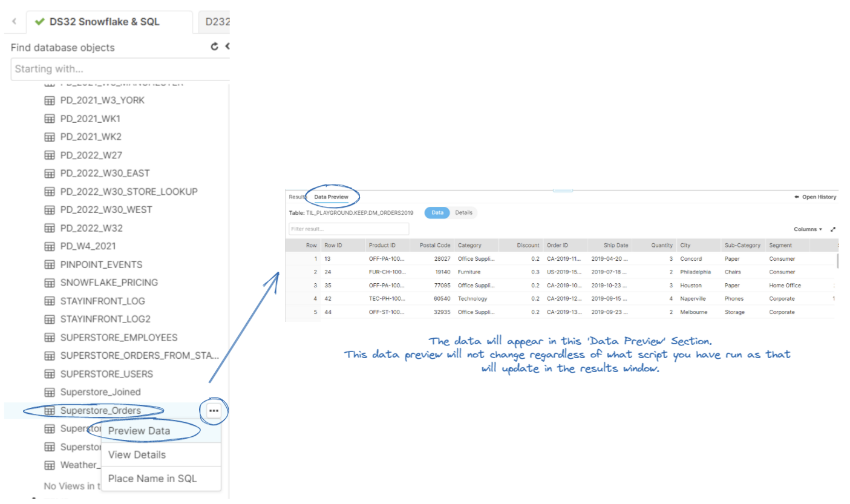Click the Filter result input box

(348, 229)
